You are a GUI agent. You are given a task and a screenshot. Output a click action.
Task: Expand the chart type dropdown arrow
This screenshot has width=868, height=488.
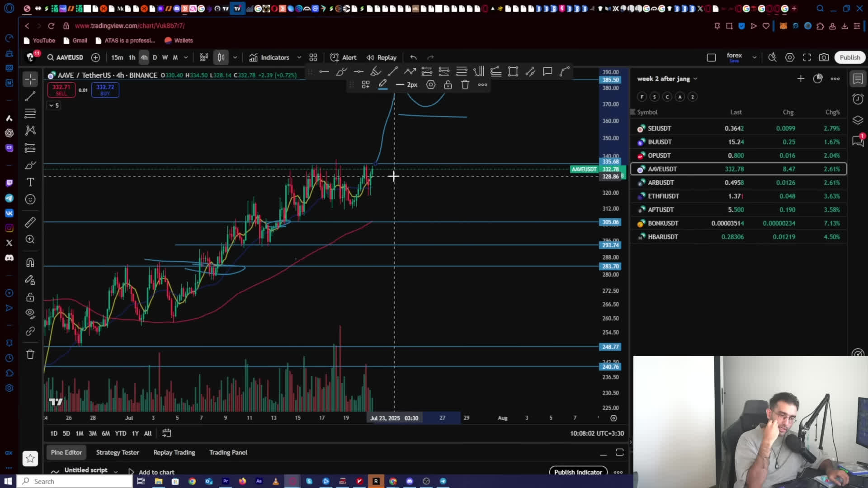click(x=235, y=57)
